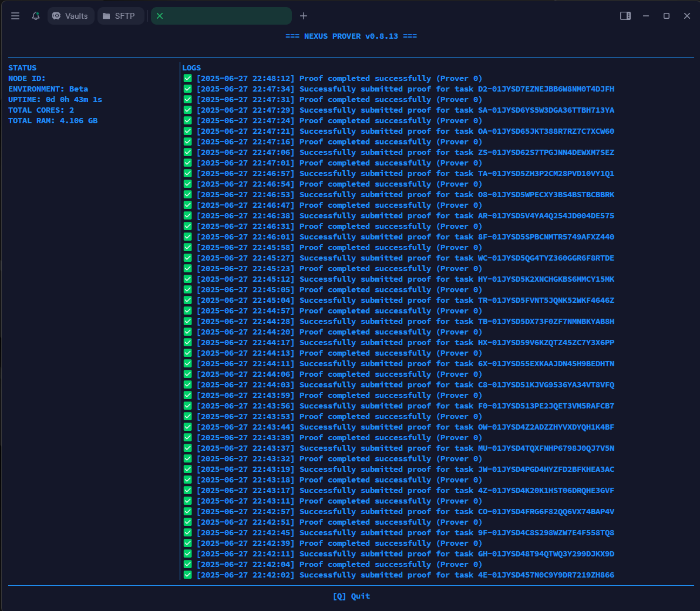Maximize the terminal window
Screen dimensions: 700x611
(667, 16)
